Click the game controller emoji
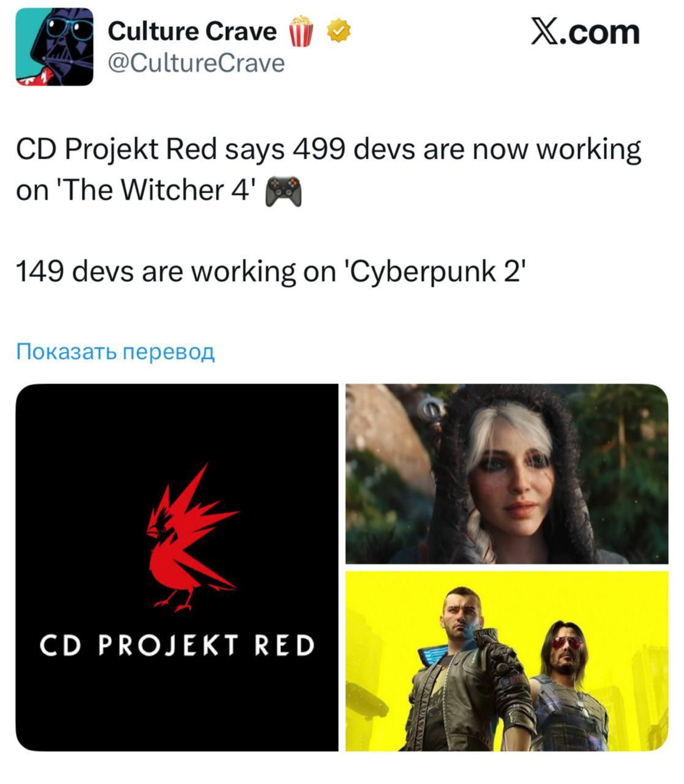Screen dimensions: 684x784 [x=283, y=190]
